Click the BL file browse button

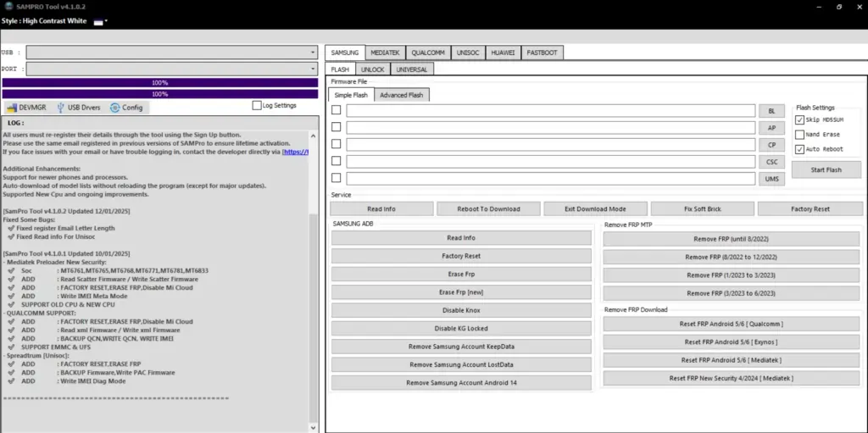click(771, 111)
